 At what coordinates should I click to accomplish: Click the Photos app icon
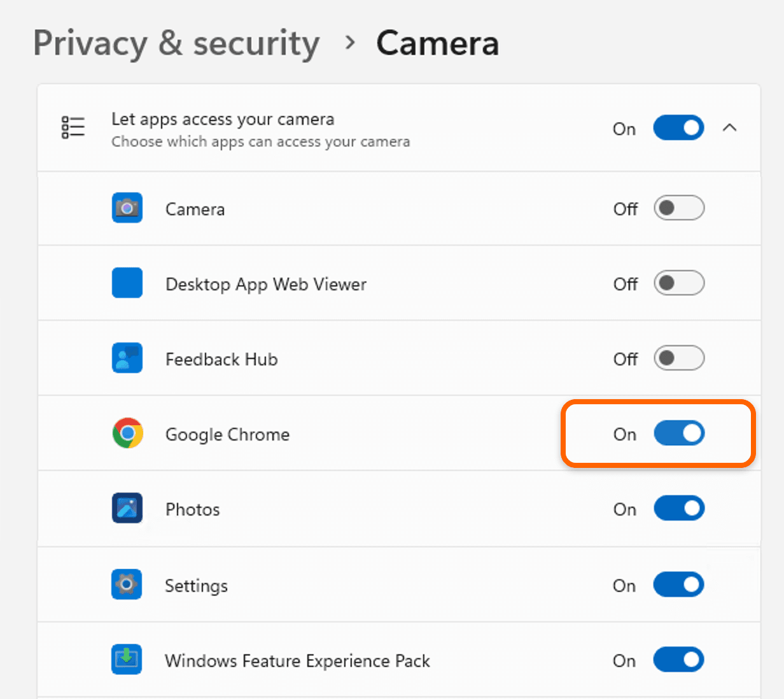(x=127, y=509)
